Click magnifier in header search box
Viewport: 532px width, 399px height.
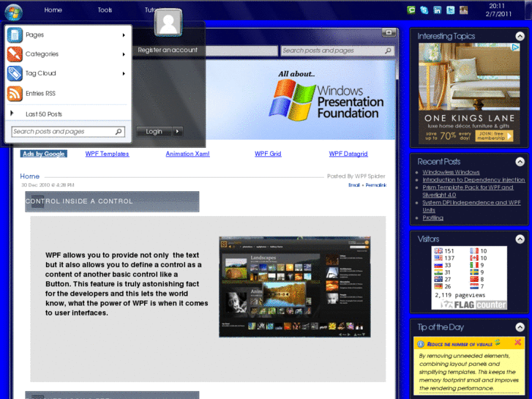click(x=388, y=51)
